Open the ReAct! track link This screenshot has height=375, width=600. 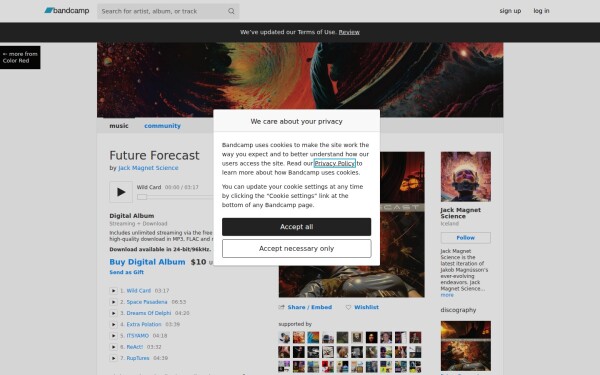coord(135,347)
